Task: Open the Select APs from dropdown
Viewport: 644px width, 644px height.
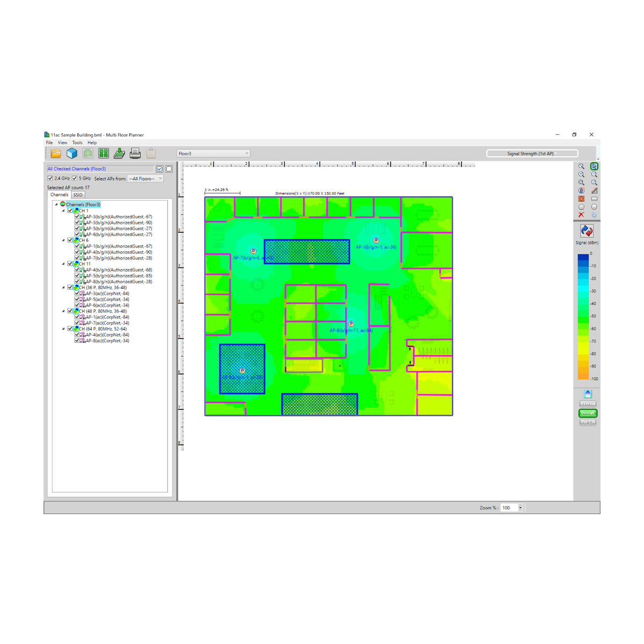Action: coord(160,178)
